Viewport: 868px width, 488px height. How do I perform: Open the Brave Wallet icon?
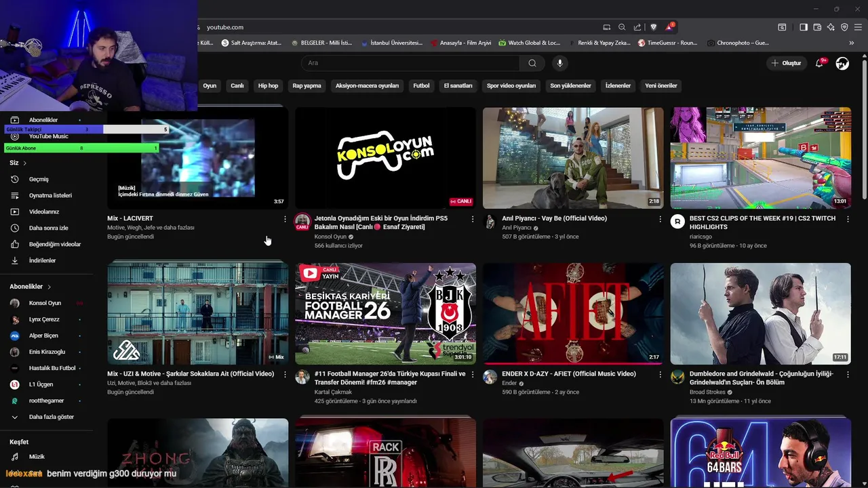tap(817, 27)
